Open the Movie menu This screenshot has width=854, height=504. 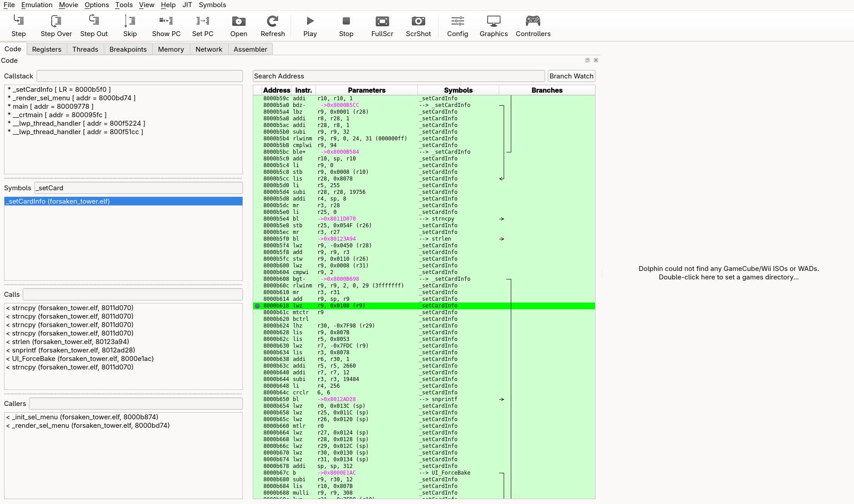click(x=68, y=5)
